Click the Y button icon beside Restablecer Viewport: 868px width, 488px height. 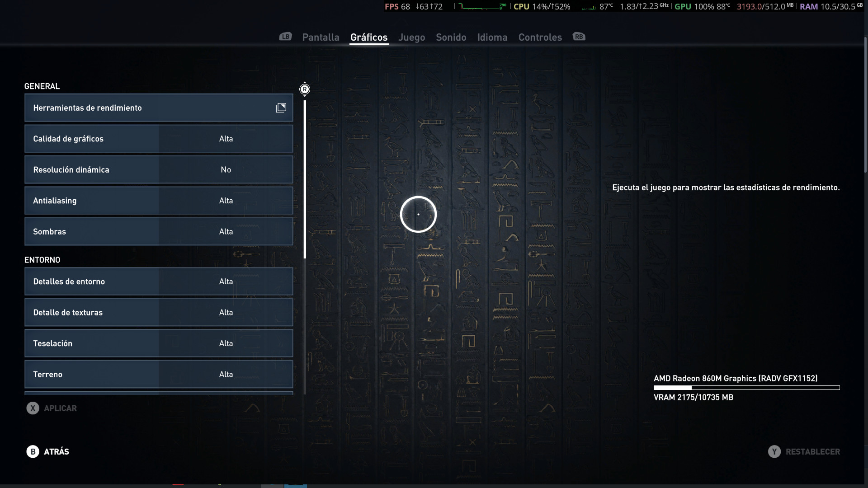774,451
